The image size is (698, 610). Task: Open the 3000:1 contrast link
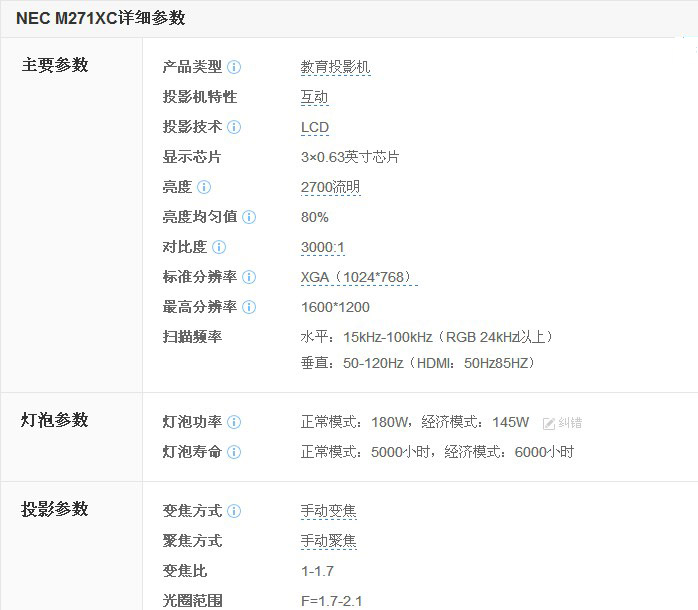click(323, 247)
